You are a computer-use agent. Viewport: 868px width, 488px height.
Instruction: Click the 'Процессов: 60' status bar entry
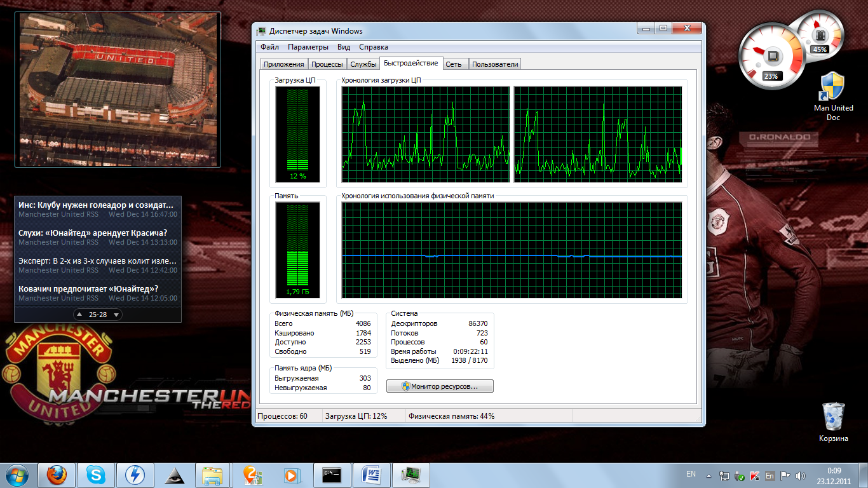[282, 416]
